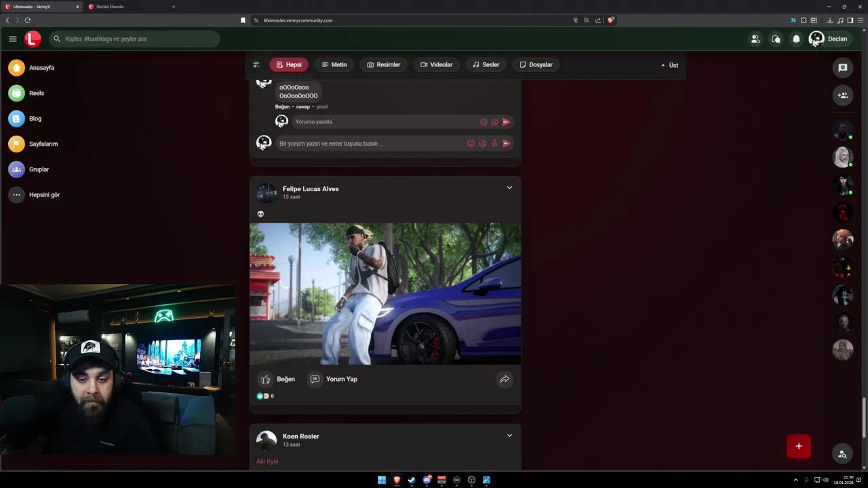Click the image attach icon in comment field
This screenshot has height=488, width=868.
[482, 144]
